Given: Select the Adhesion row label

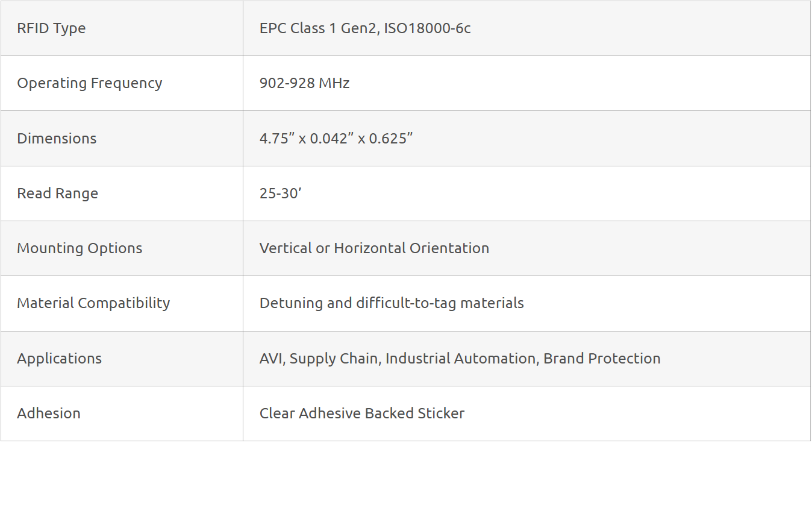Looking at the screenshot, I should (x=49, y=414).
